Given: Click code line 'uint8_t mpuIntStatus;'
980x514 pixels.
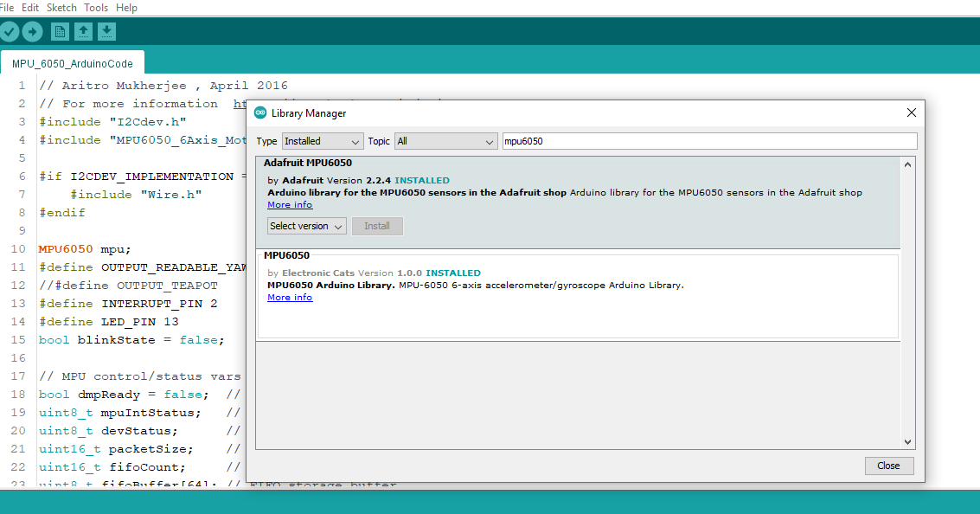Looking at the screenshot, I should tap(120, 413).
